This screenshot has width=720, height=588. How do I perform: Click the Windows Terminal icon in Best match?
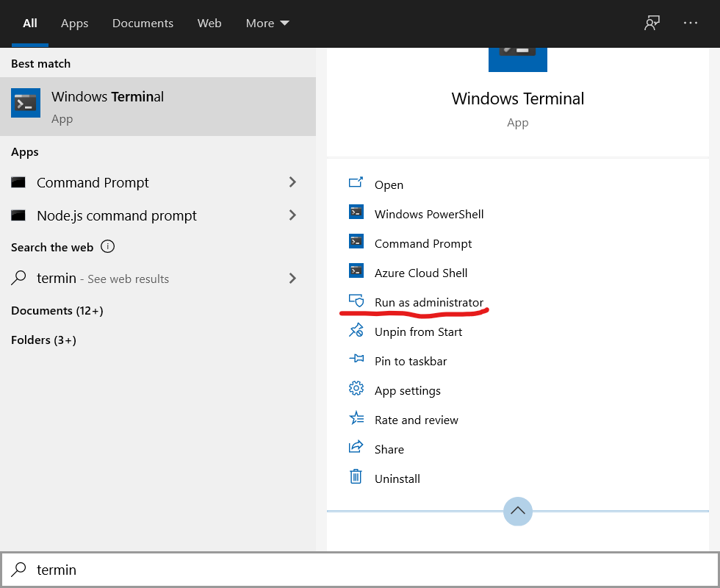tap(26, 103)
